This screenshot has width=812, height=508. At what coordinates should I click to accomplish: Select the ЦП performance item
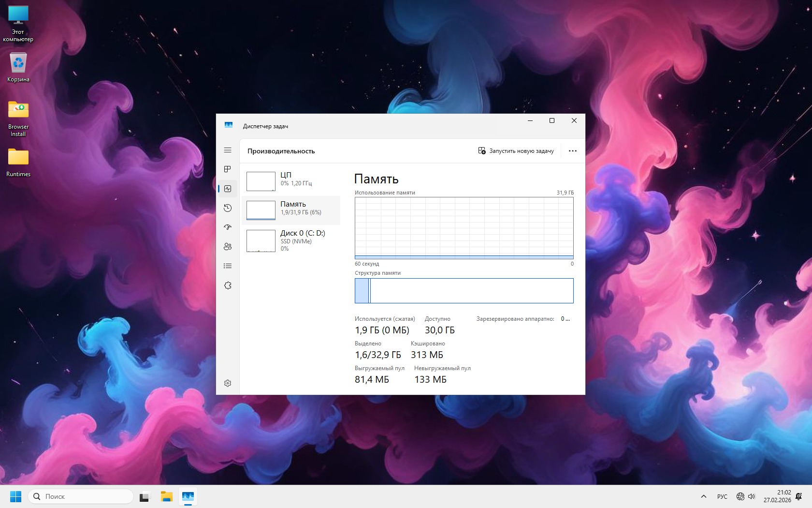(291, 181)
